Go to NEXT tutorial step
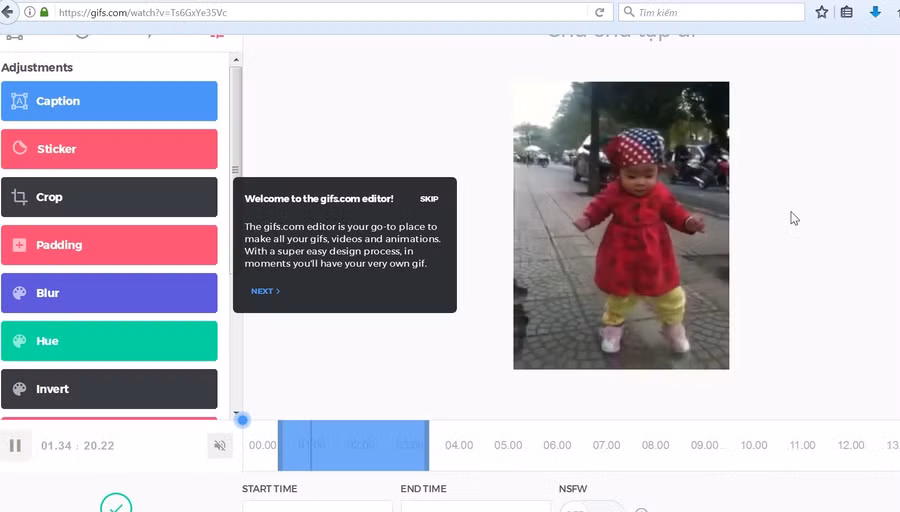Viewport: 900px width, 512px height. click(x=265, y=291)
